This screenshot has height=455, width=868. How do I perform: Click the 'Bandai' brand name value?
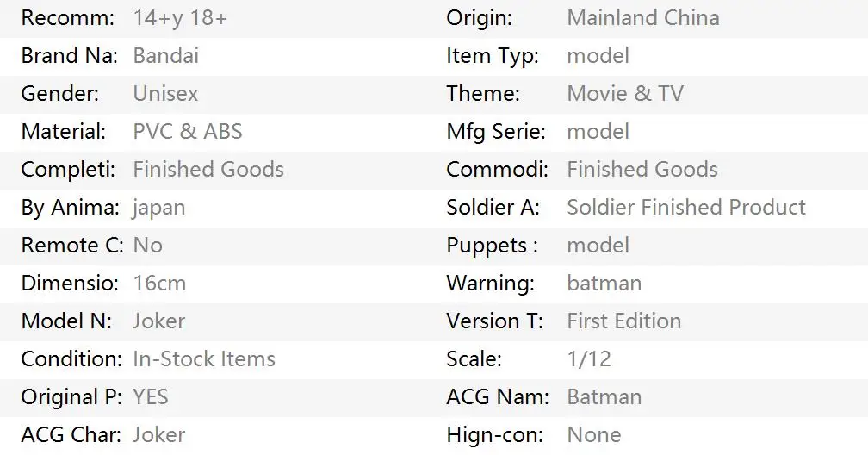pyautogui.click(x=165, y=56)
